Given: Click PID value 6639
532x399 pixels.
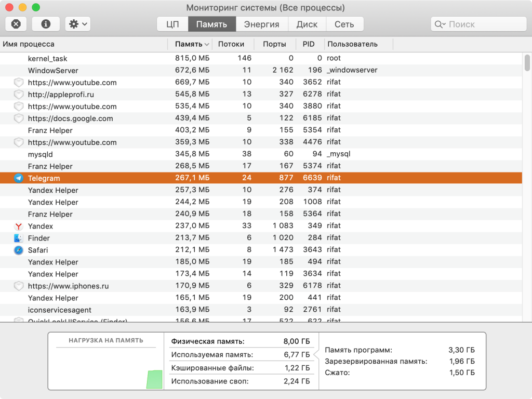Looking at the screenshot, I should 312,178.
